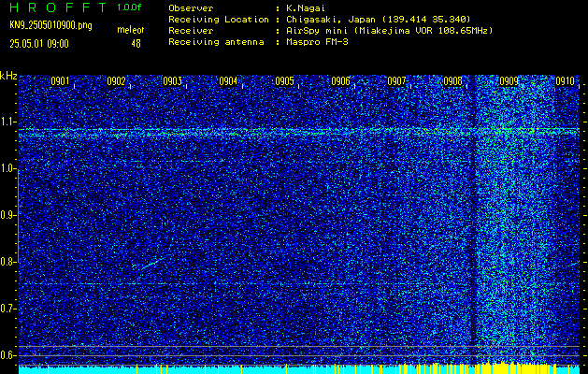Click the 0903 time marker
Screen dimensions: 588x374
click(172, 81)
